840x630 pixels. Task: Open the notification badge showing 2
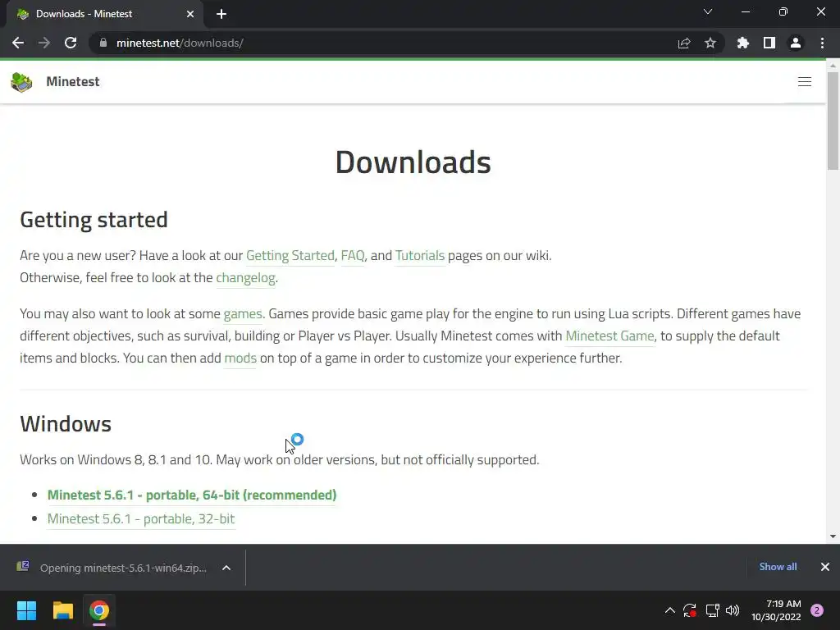pyautogui.click(x=817, y=610)
